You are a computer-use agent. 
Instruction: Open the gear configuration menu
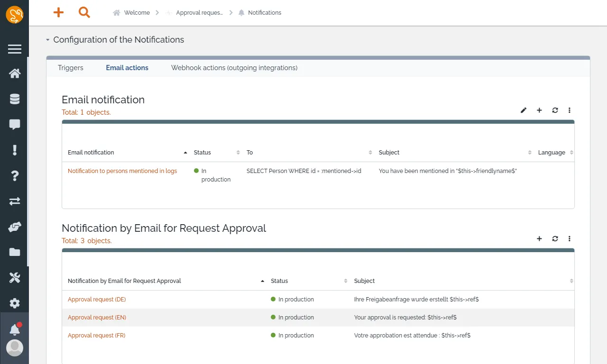[x=15, y=303]
